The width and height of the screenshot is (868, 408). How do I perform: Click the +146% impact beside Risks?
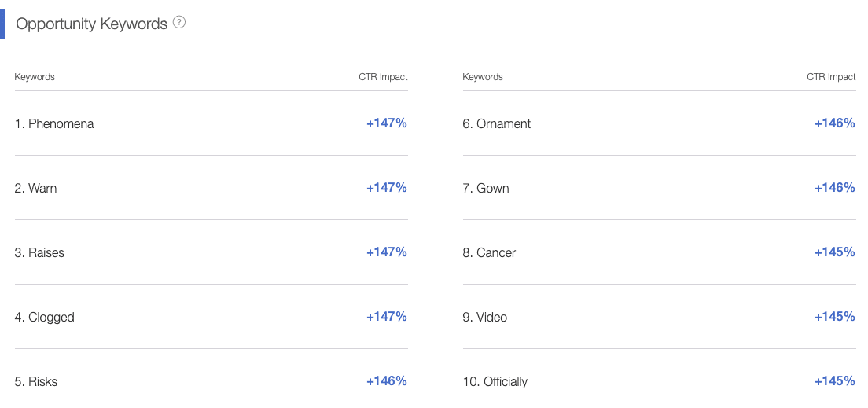tap(386, 380)
